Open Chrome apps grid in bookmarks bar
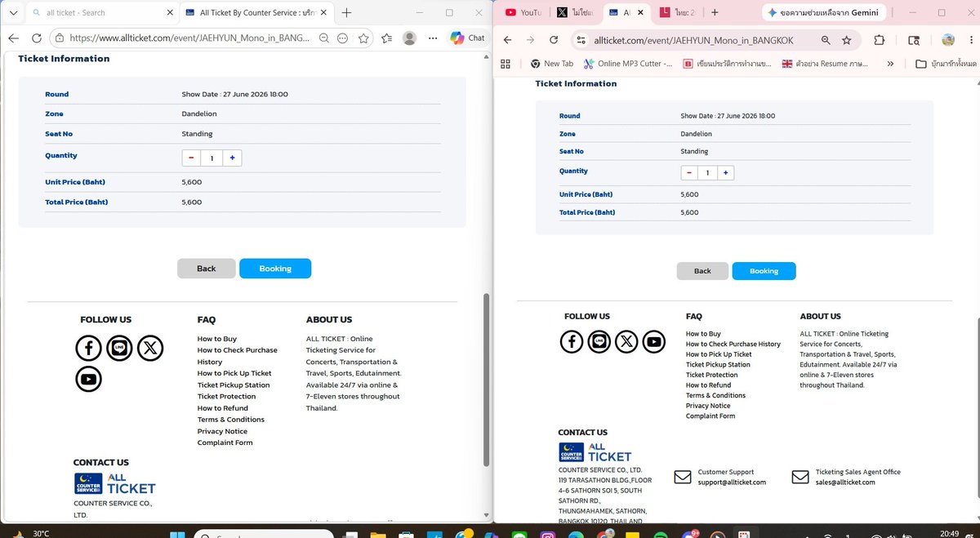The height and width of the screenshot is (538, 980). click(x=505, y=63)
